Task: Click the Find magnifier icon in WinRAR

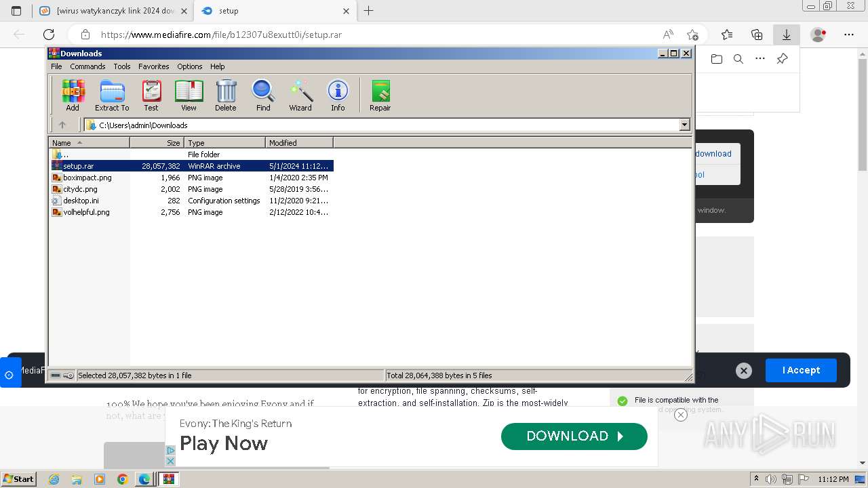Action: [x=263, y=95]
